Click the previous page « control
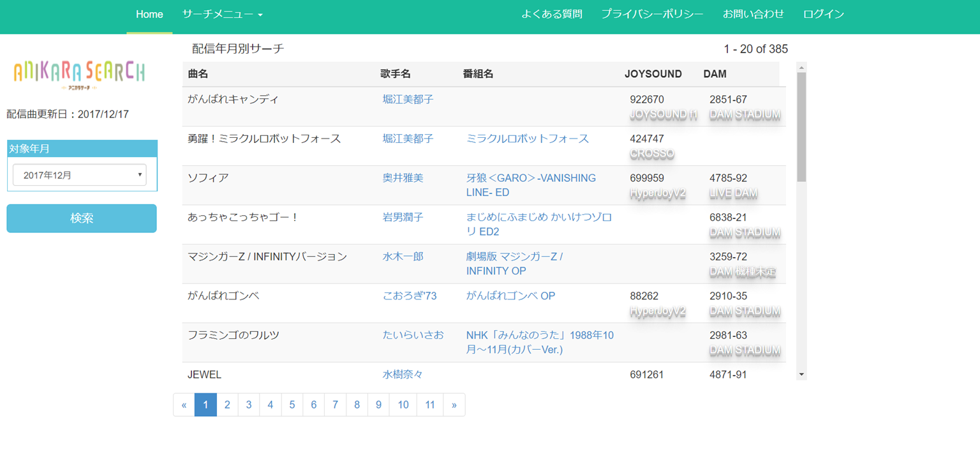Screen dimensions: 980x466 (x=184, y=405)
